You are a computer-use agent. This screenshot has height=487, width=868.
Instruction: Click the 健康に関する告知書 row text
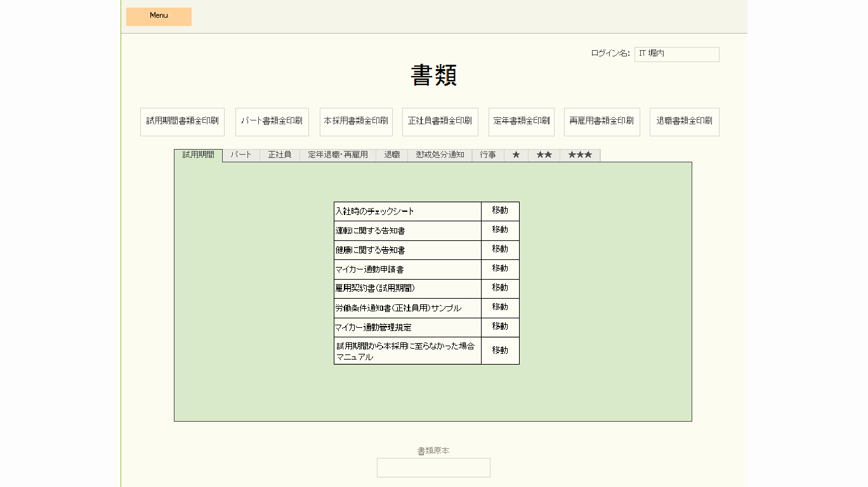coord(371,250)
